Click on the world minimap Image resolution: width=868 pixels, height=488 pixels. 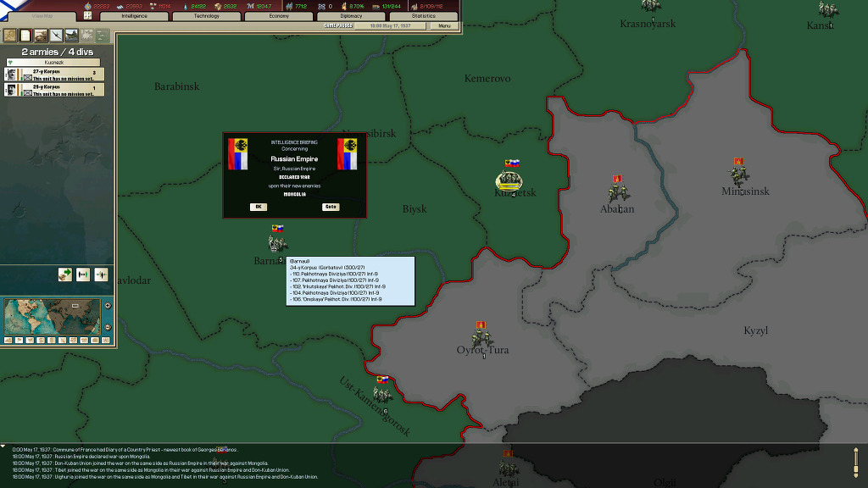52,317
